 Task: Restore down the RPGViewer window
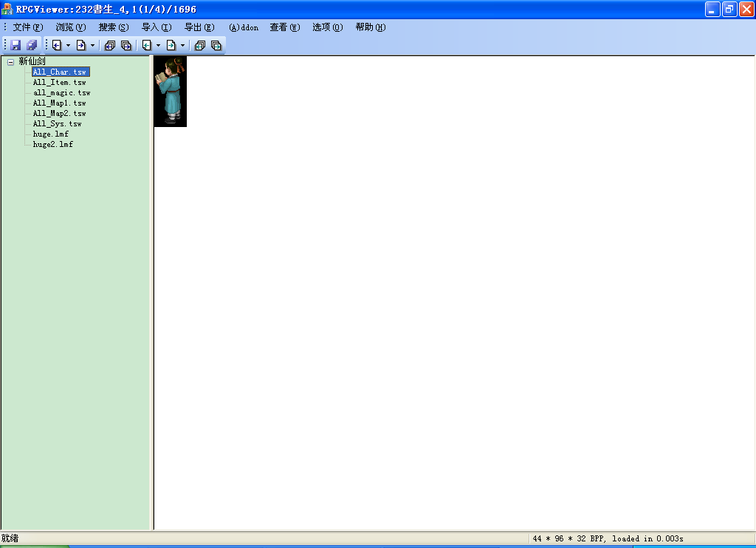[729, 9]
